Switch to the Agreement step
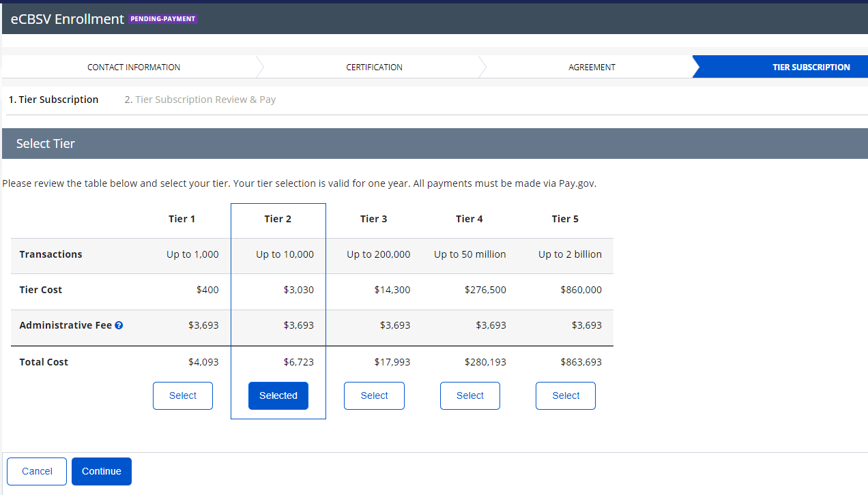868x495 pixels. 592,67
